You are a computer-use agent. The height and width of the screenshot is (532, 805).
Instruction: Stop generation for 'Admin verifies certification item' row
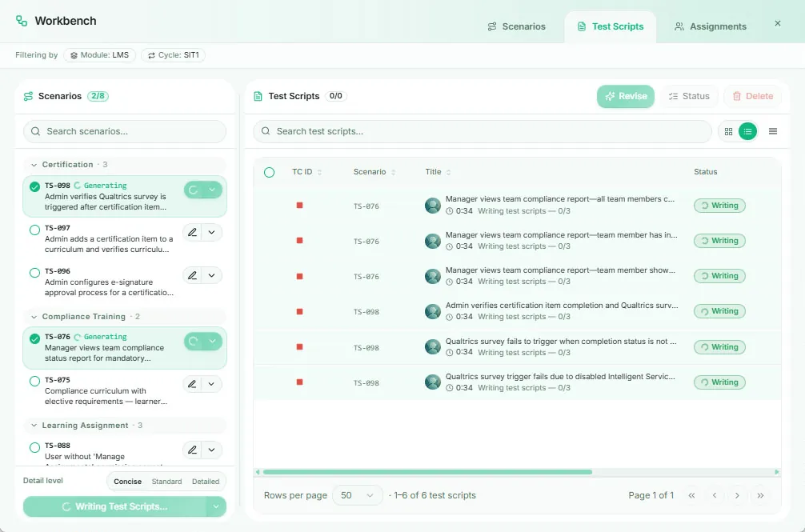pos(299,311)
